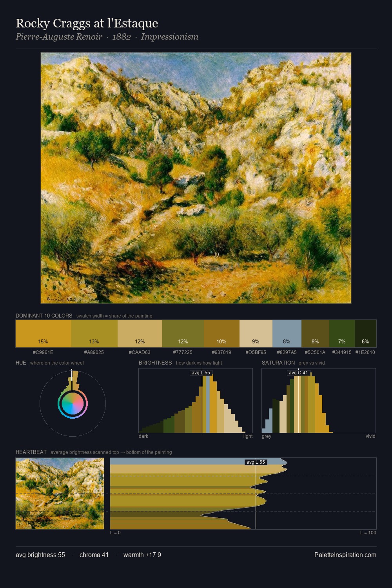The height and width of the screenshot is (588, 392).
Task: Click the Impressionism style label
Action: (170, 37)
